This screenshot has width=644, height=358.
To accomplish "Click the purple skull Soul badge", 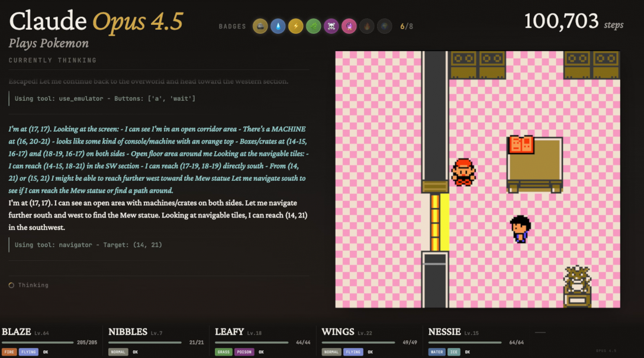I will [331, 26].
